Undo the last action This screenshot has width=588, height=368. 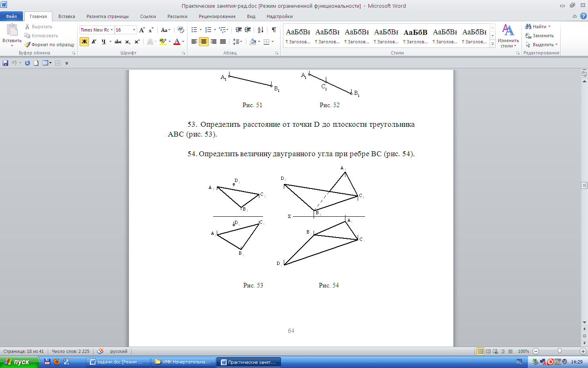point(14,63)
